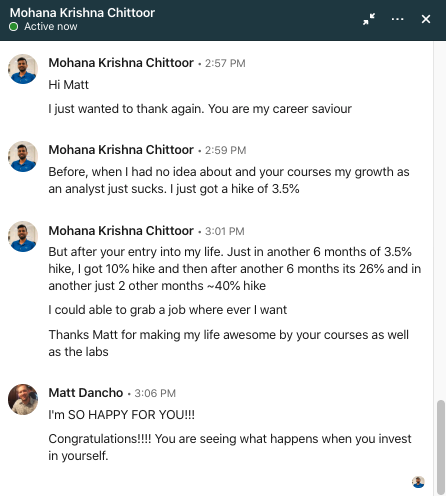Click Mohana's avatar beside the 2:59 PM message
This screenshot has height=496, width=446.
pos(23,156)
